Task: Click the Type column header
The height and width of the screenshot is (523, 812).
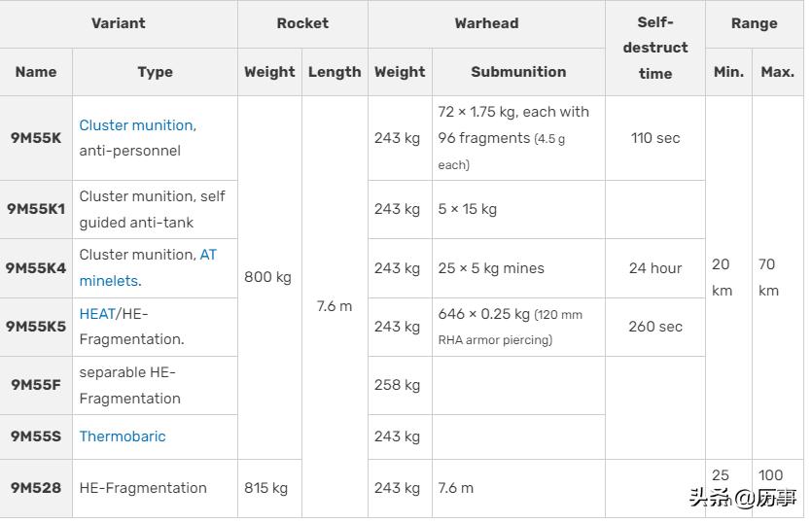Action: coord(155,72)
